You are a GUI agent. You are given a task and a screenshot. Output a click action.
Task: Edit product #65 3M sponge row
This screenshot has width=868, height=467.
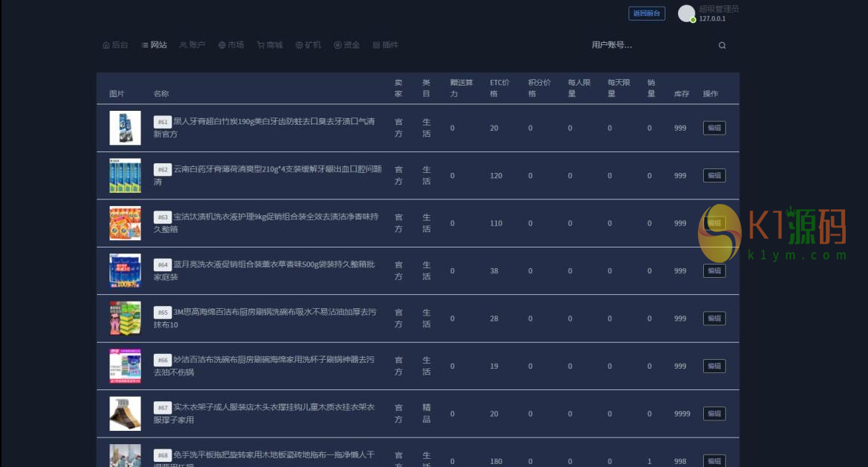point(714,318)
